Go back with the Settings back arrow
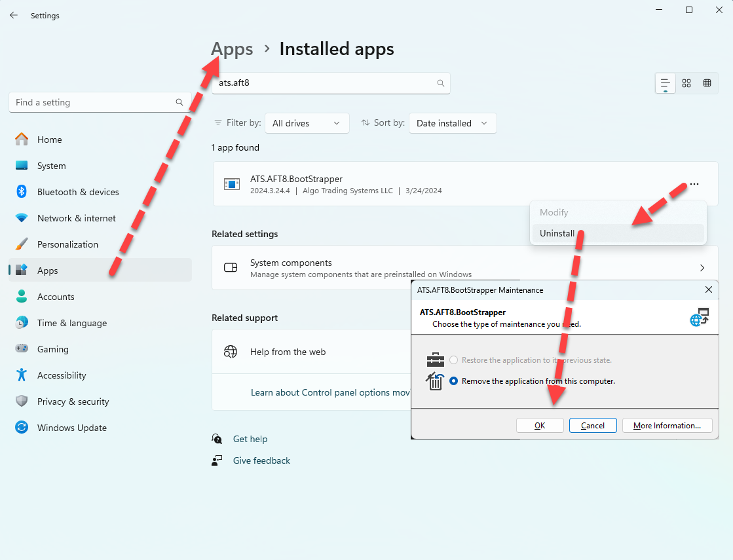Image resolution: width=733 pixels, height=560 pixels. [x=14, y=16]
